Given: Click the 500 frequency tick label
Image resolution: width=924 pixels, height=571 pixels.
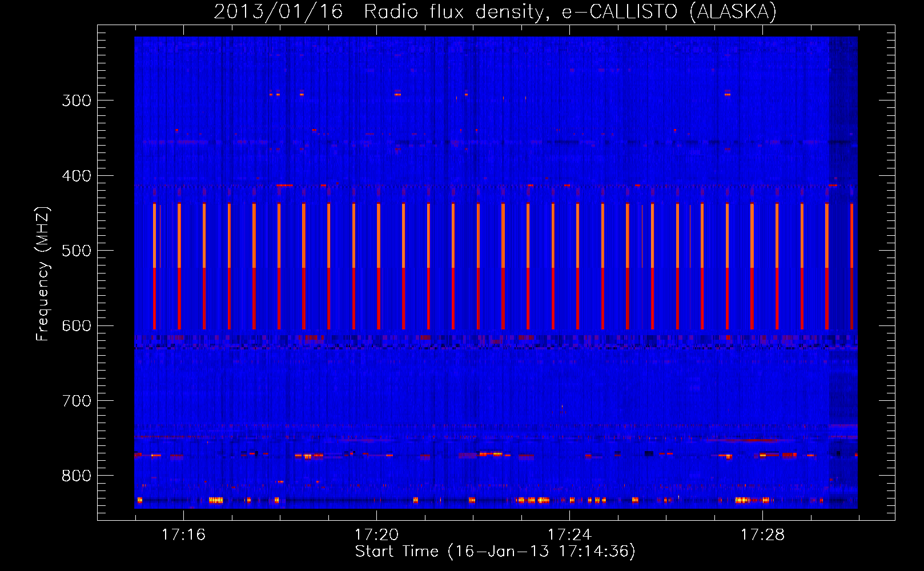Looking at the screenshot, I should coord(77,251).
